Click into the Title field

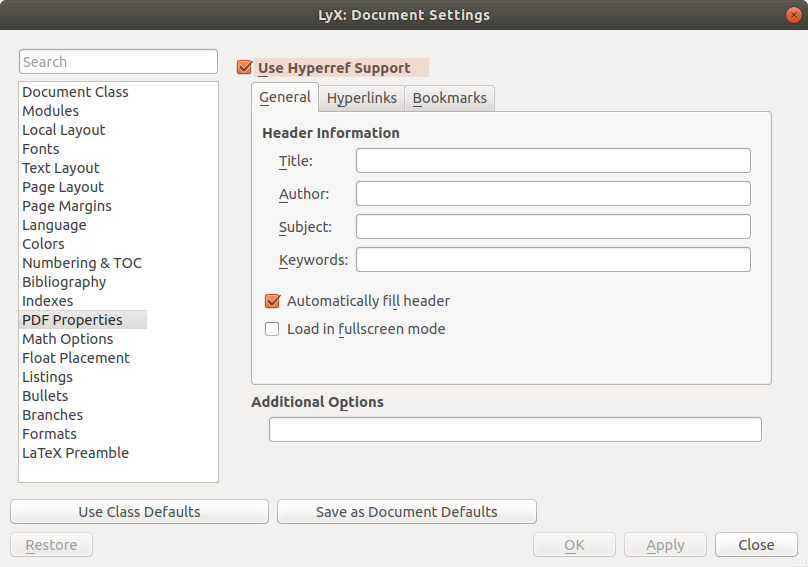click(x=552, y=161)
